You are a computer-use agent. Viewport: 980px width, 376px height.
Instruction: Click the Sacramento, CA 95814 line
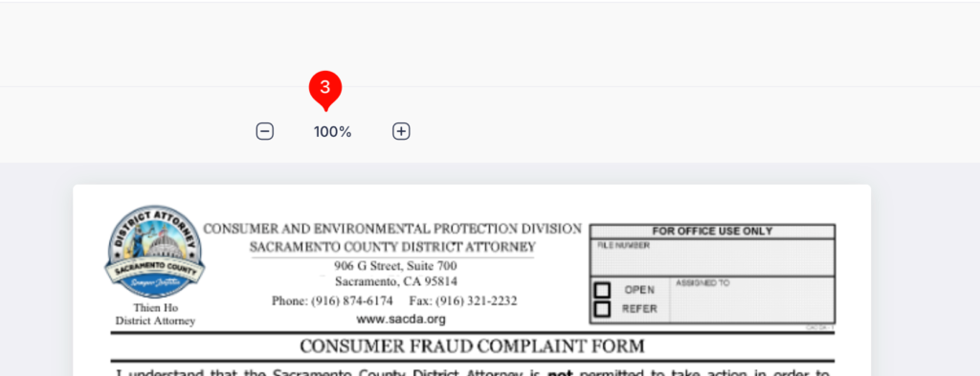[395, 281]
